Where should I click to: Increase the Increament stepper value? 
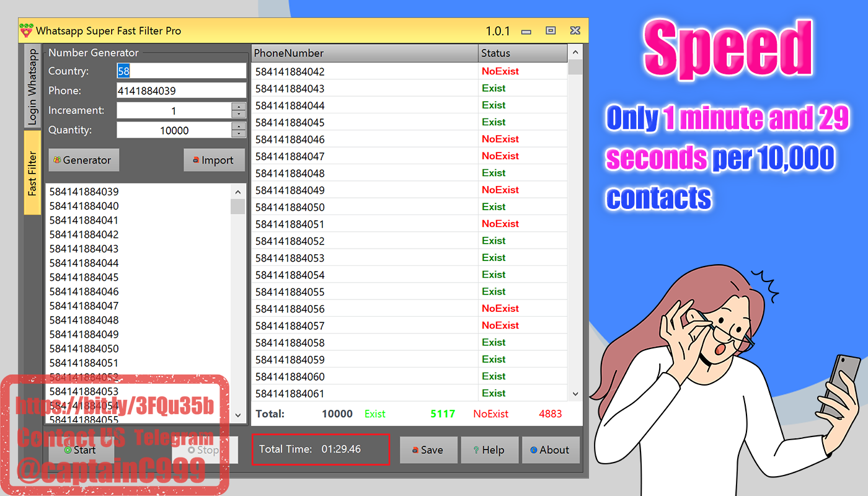239,107
